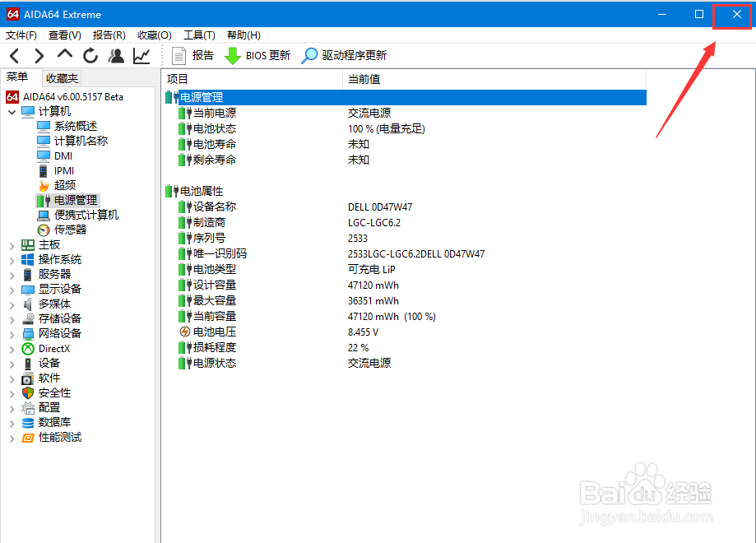
Task: Click the BIOS 更新 toolbar button
Action: [257, 56]
